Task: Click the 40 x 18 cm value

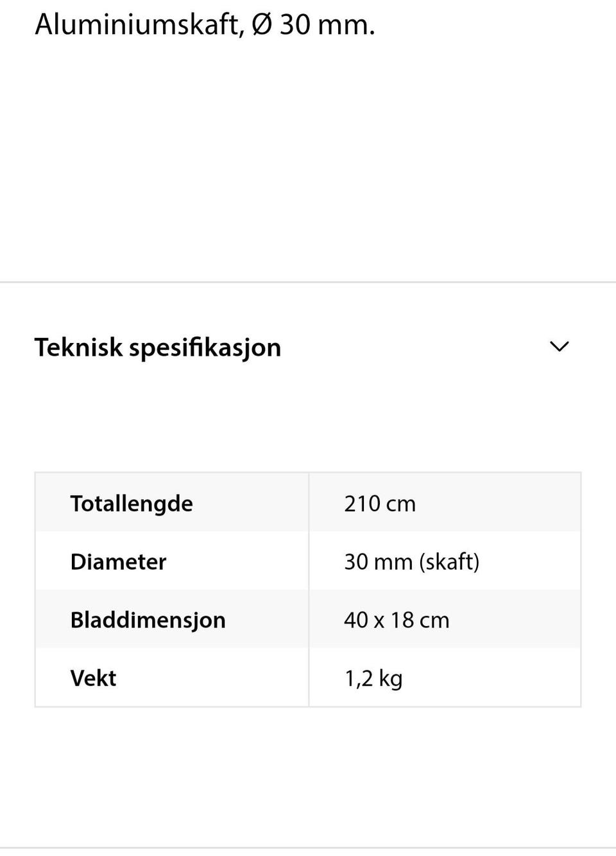Action: (397, 620)
